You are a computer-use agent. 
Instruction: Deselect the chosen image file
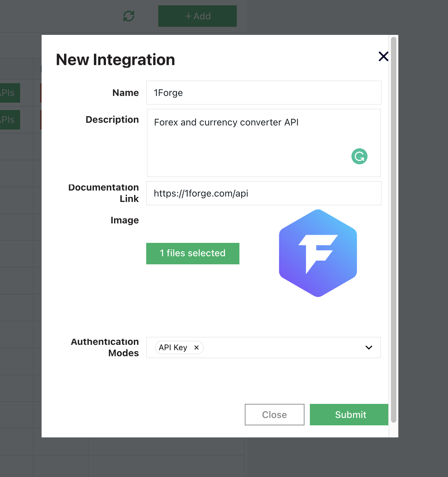click(x=192, y=253)
